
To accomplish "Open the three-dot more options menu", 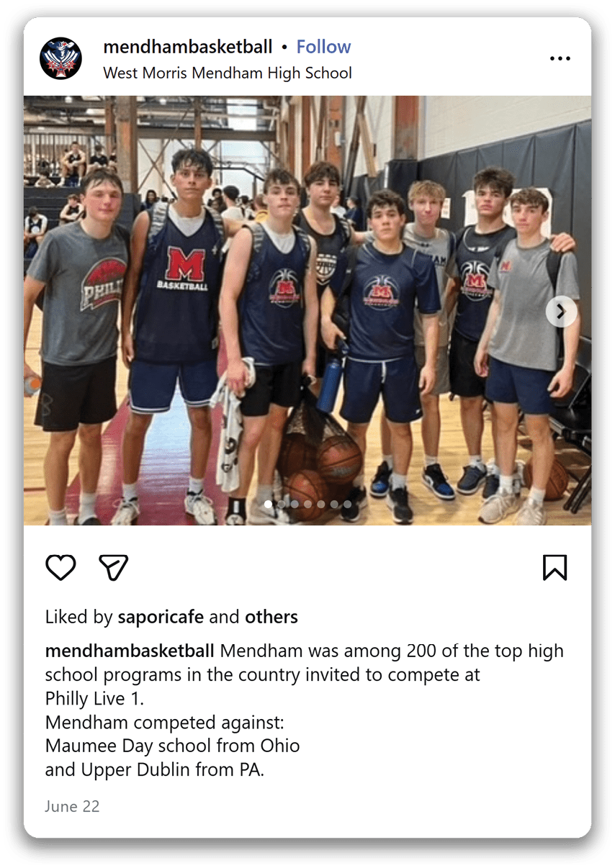I will click(x=560, y=58).
